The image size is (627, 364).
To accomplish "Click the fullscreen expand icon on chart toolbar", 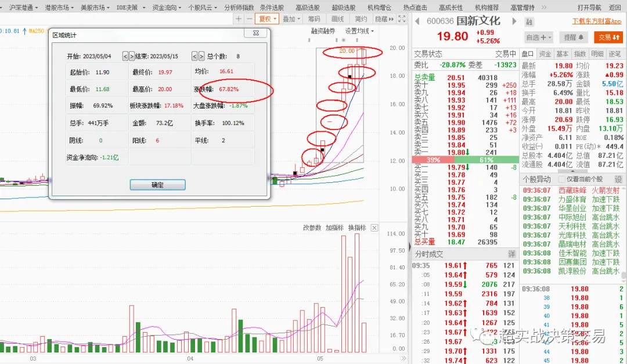I will click(x=401, y=19).
